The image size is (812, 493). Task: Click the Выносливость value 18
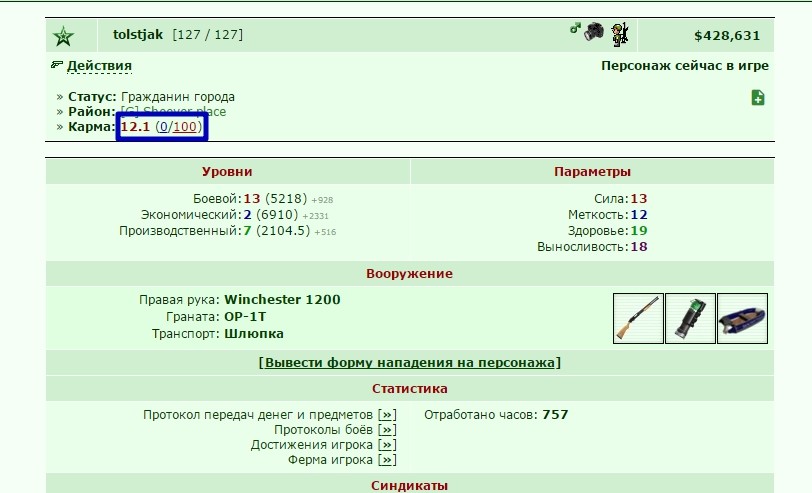pyautogui.click(x=639, y=247)
